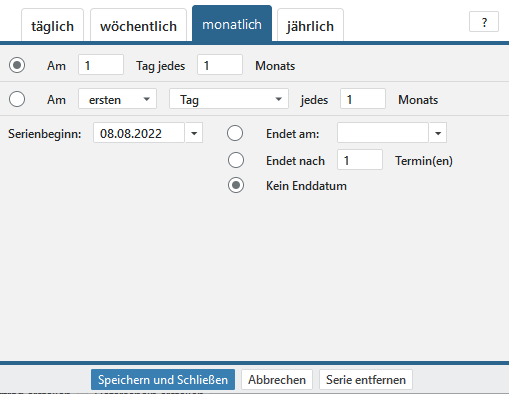Click the Endet nach appointment count field
Screen dimensions: 509x394
click(360, 160)
